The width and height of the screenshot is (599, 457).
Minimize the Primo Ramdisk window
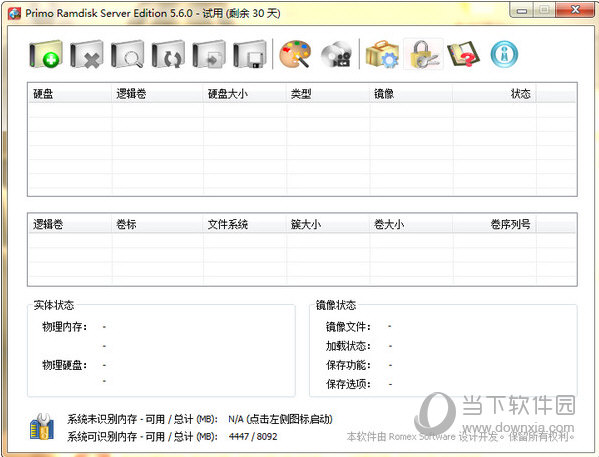(x=521, y=11)
